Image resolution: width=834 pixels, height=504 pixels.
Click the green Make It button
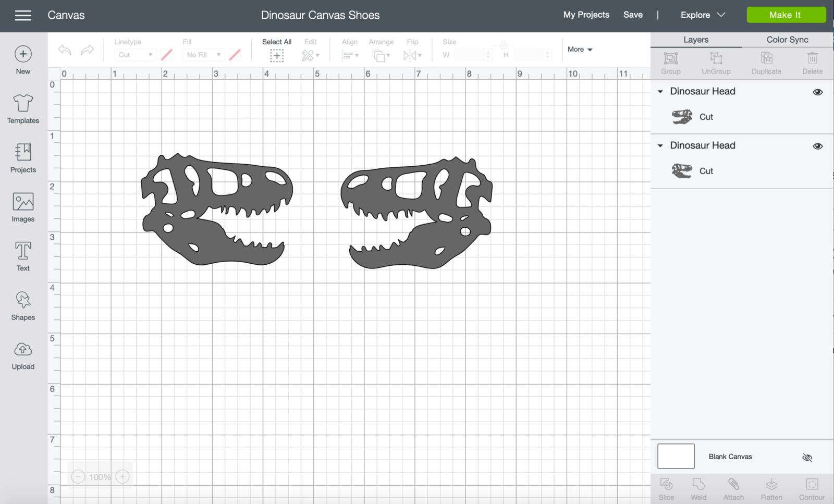tap(786, 15)
